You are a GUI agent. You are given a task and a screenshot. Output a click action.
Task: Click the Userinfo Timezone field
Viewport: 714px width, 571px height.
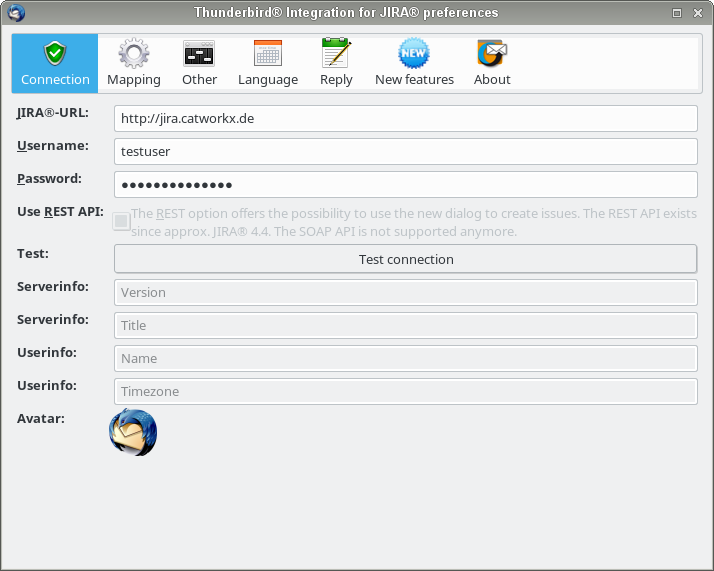pyautogui.click(x=405, y=392)
